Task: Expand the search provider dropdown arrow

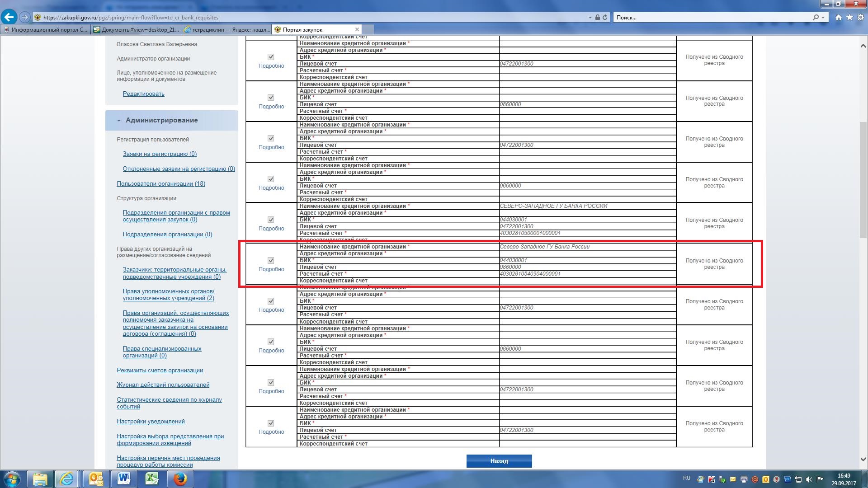Action: [823, 17]
